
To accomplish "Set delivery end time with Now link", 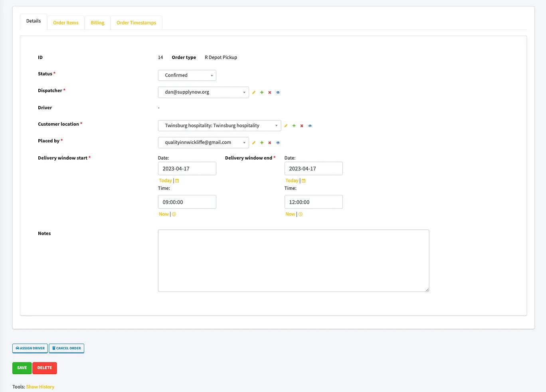I will (x=290, y=214).
